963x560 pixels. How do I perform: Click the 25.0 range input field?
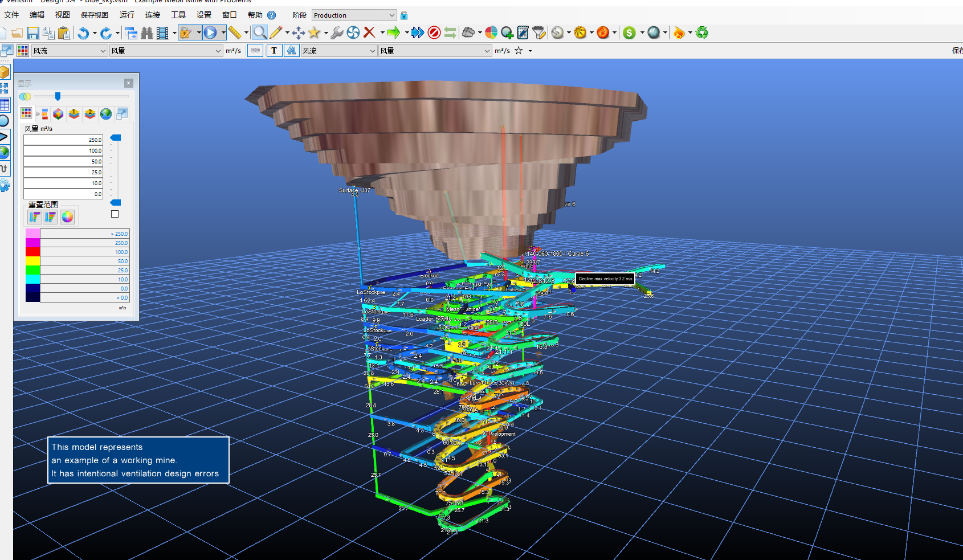pyautogui.click(x=63, y=172)
